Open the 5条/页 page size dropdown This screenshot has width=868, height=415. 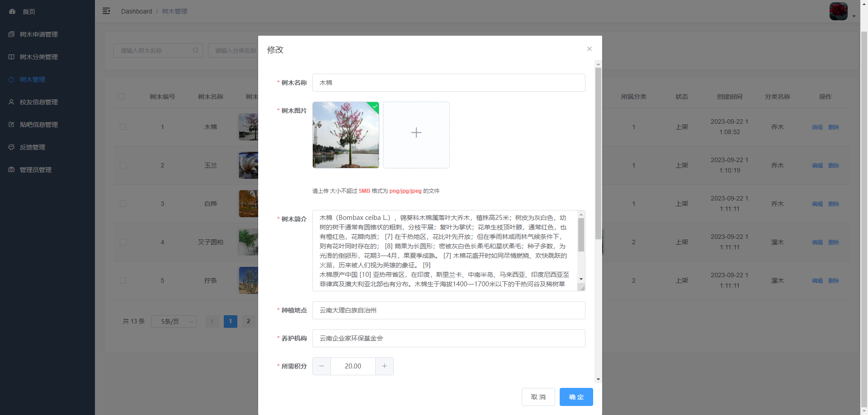pyautogui.click(x=174, y=321)
